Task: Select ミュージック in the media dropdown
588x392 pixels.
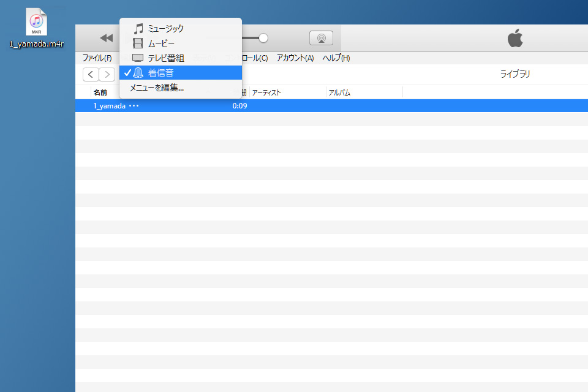Action: 180,29
